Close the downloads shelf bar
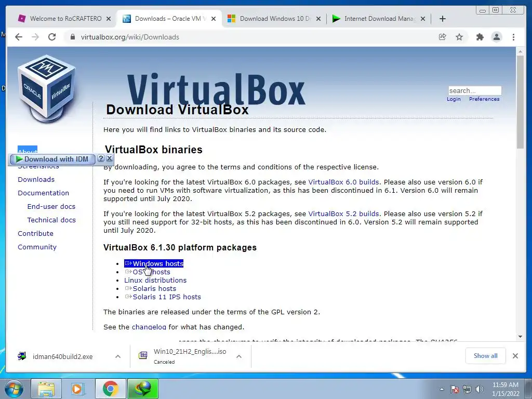Screen dimensions: 532x399 click(x=515, y=356)
